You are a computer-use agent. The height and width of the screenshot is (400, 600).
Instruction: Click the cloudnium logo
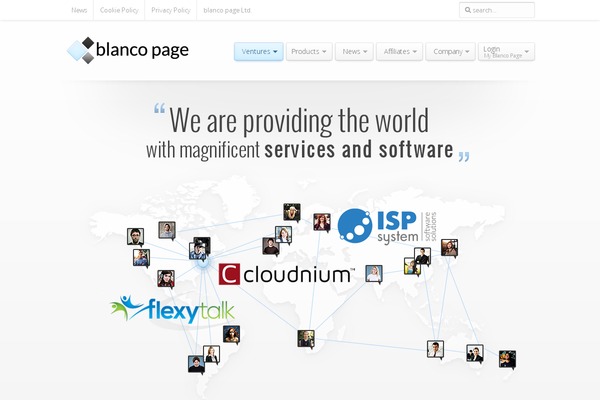[x=286, y=274]
